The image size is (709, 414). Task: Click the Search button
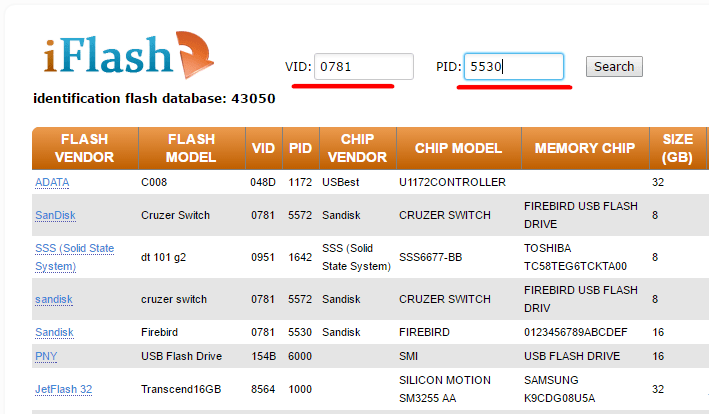(614, 66)
